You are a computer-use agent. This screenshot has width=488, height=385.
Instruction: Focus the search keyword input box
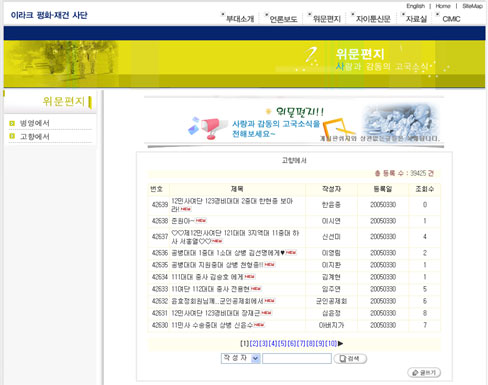[297, 358]
